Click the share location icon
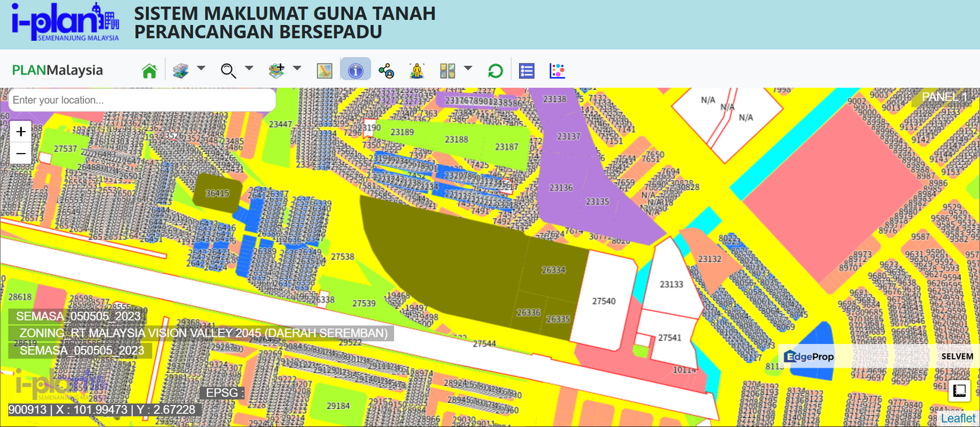This screenshot has height=427, width=980. pyautogui.click(x=387, y=71)
